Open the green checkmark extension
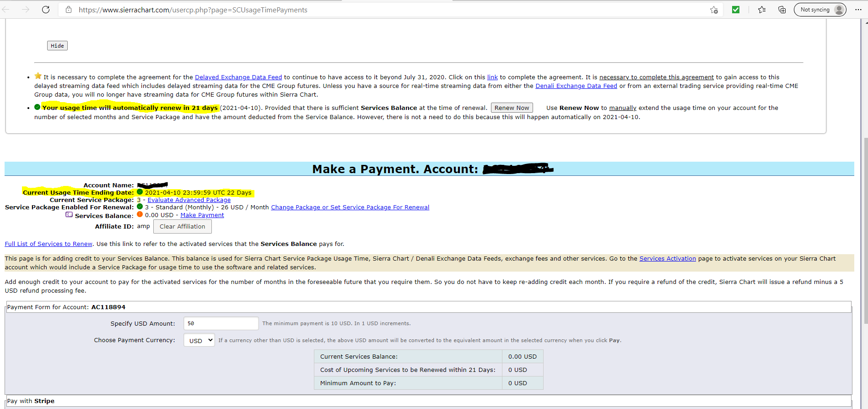This screenshot has height=409, width=868. coord(736,10)
